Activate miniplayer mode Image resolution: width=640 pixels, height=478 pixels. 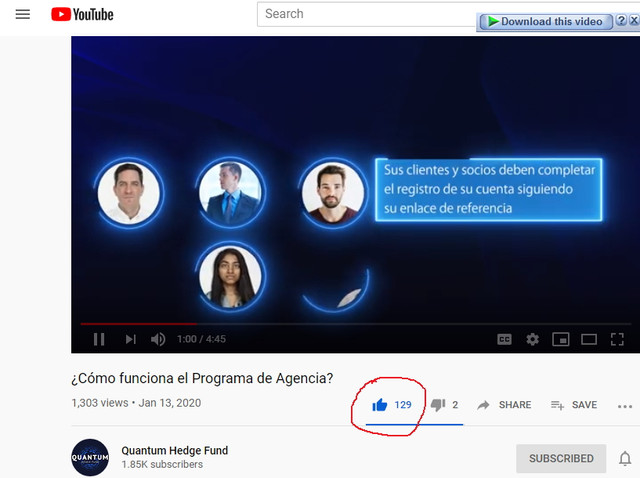pos(560,339)
